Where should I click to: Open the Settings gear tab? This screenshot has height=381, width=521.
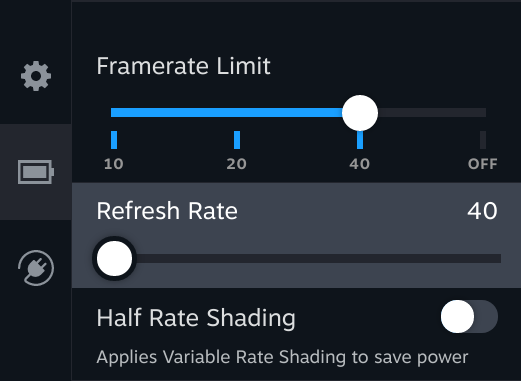tap(36, 76)
